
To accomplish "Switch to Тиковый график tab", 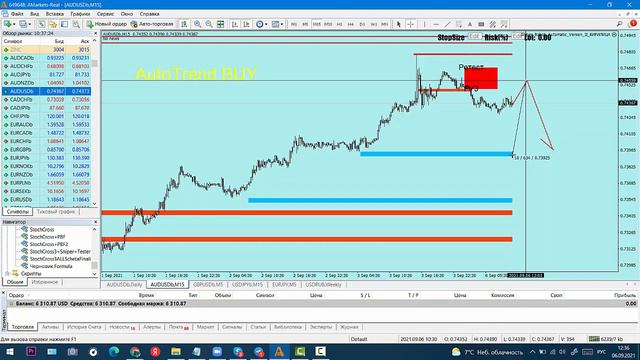I will [x=56, y=212].
